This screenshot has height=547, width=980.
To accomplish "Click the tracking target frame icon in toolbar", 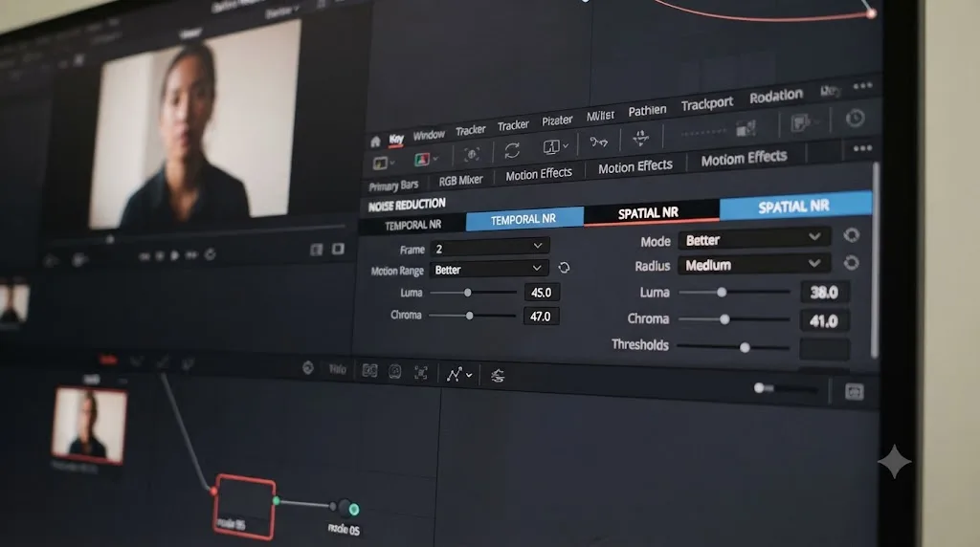I will pyautogui.click(x=471, y=154).
